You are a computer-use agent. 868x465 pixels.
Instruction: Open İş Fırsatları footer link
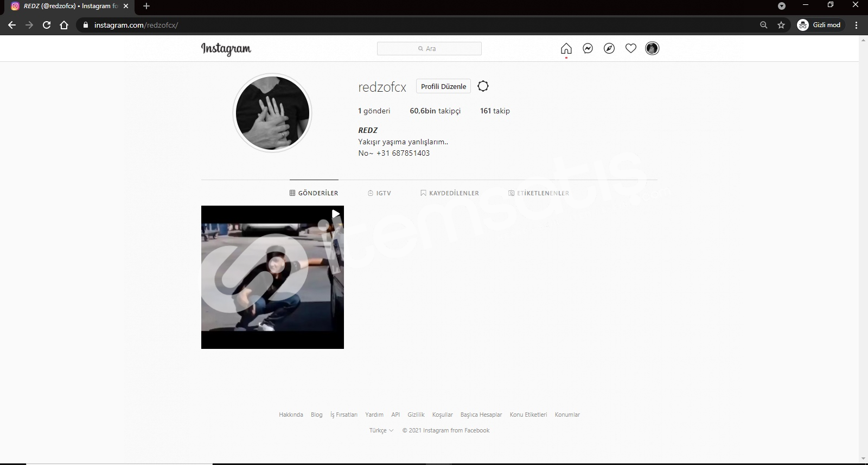pyautogui.click(x=344, y=415)
